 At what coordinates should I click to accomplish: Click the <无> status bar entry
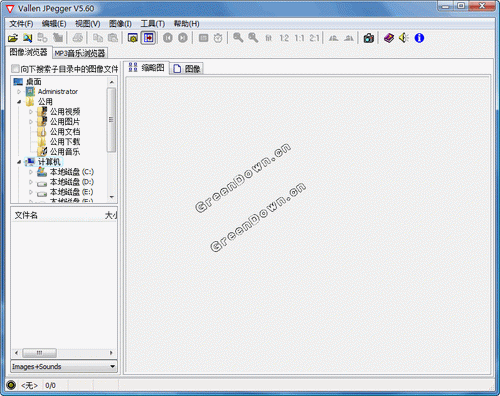click(x=29, y=386)
